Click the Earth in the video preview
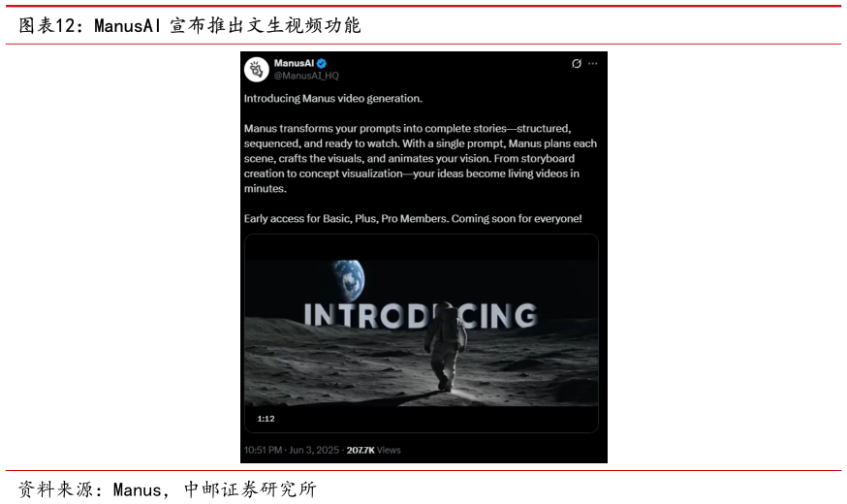This screenshot has height=504, width=847. coord(349,278)
